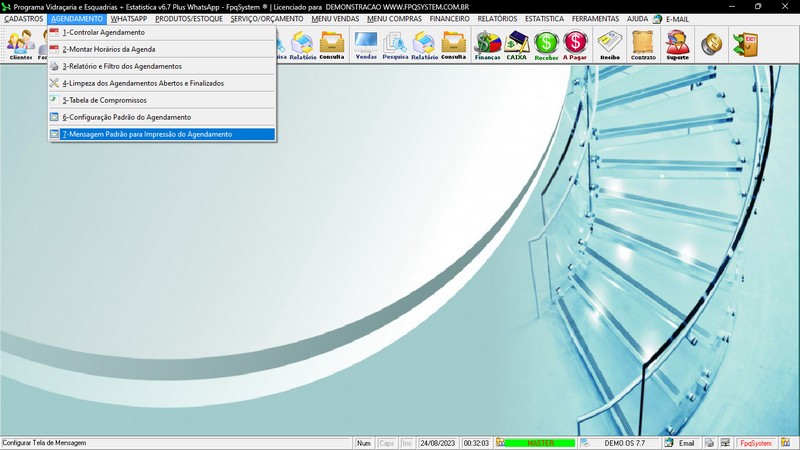Launch the CAIXA cash register icon
This screenshot has height=450, width=800.
click(517, 45)
